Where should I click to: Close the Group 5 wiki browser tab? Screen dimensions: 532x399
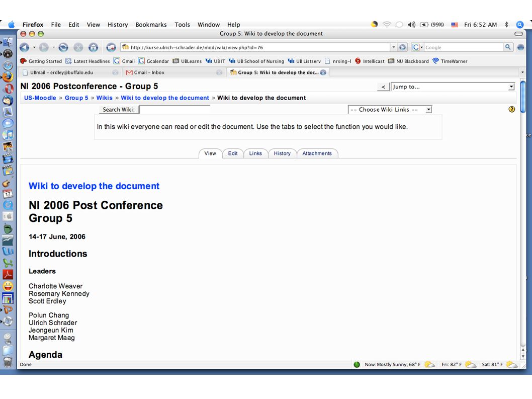323,72
